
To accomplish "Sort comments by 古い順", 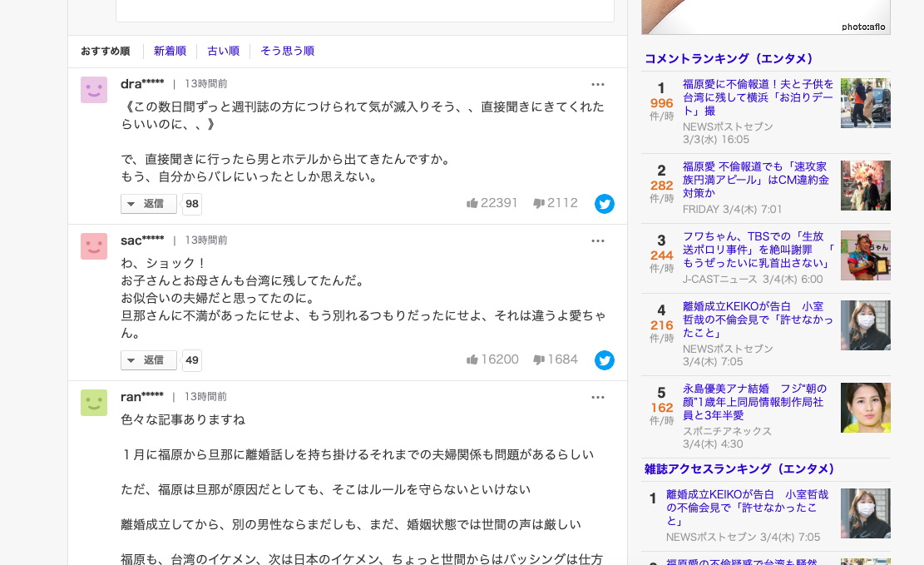I will tap(224, 52).
